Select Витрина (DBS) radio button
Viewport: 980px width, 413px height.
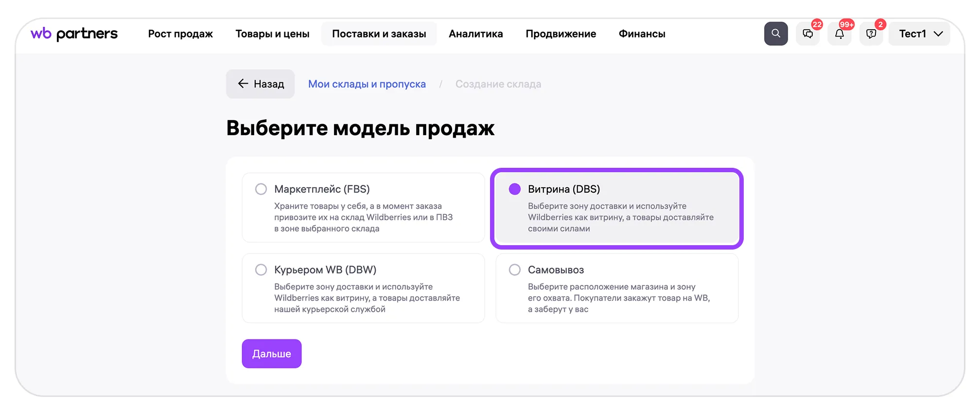click(x=515, y=189)
